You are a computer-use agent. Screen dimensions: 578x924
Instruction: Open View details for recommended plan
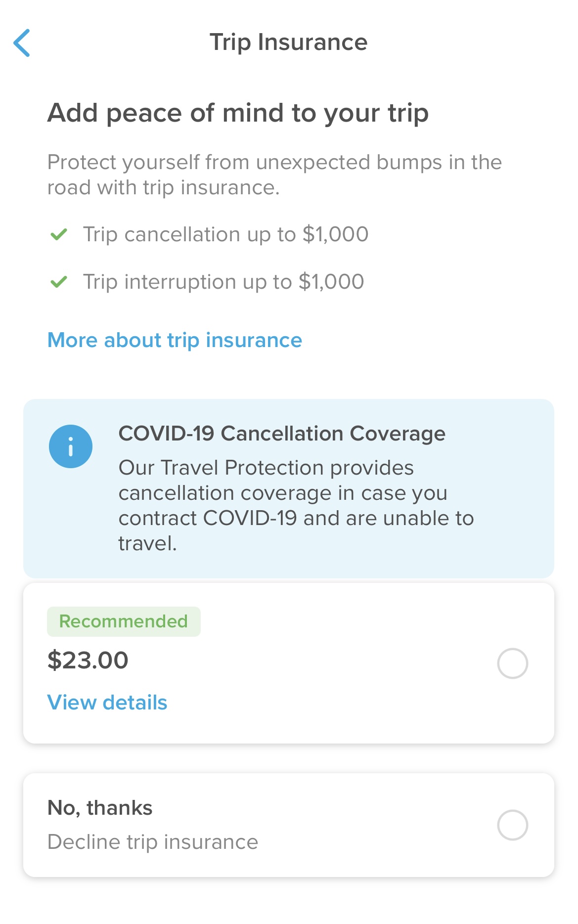coord(107,703)
